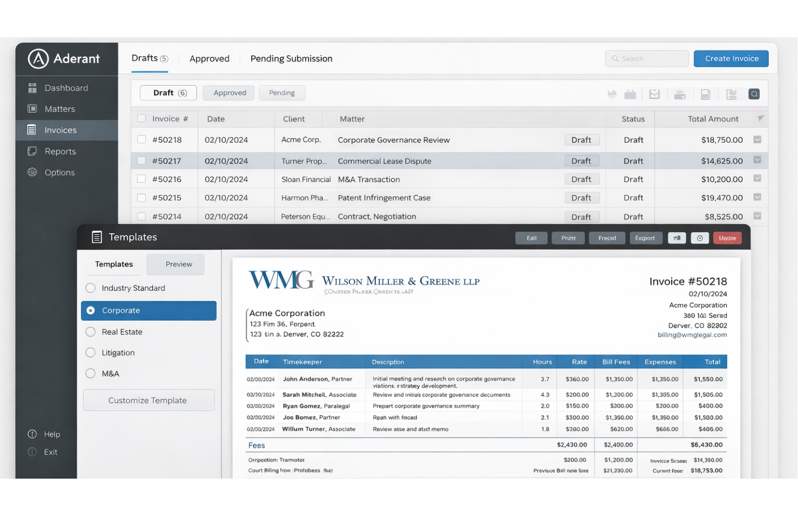Click the Create Invoice button
Viewport: 798px width, 532px height.
731,58
